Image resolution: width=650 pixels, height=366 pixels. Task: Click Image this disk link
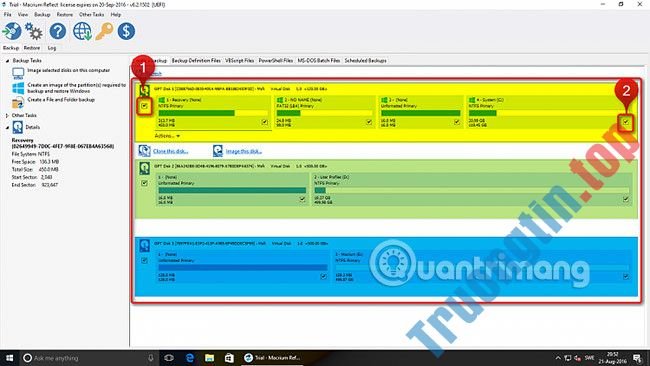click(x=244, y=151)
